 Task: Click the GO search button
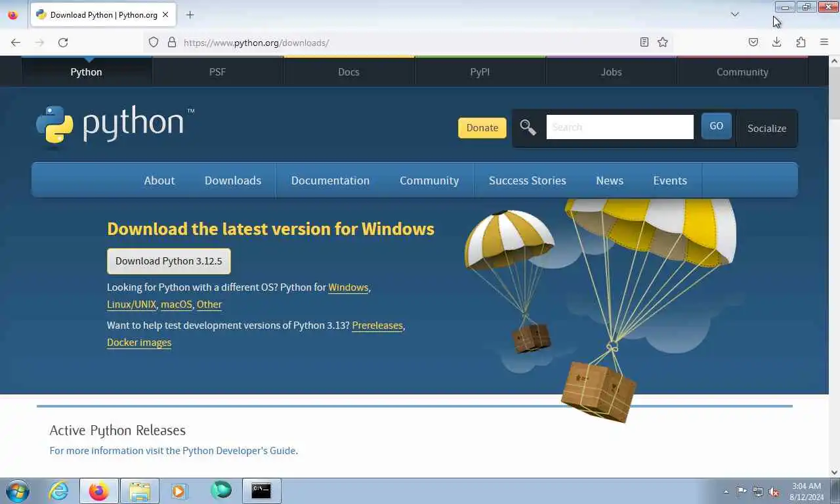716,126
